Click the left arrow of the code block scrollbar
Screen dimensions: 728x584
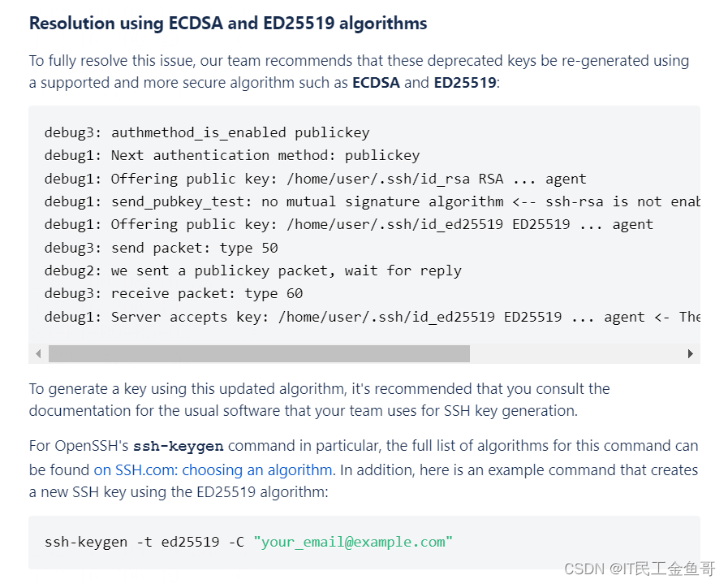click(x=38, y=353)
